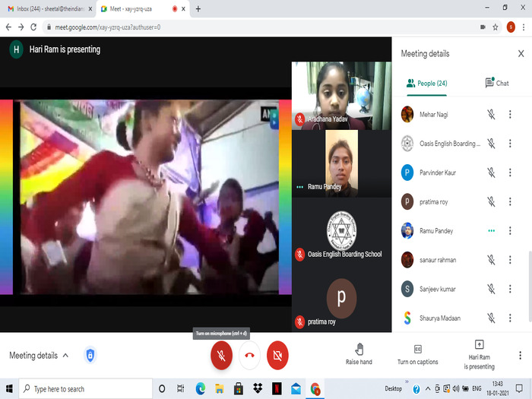Open Task View on taskbar
532x399 pixels.
181,389
